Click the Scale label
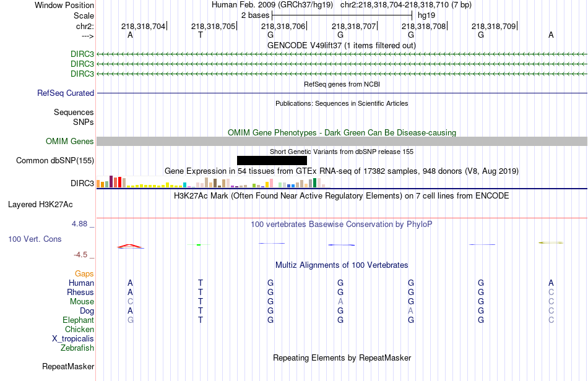This screenshot has height=381, width=588. [x=84, y=15]
